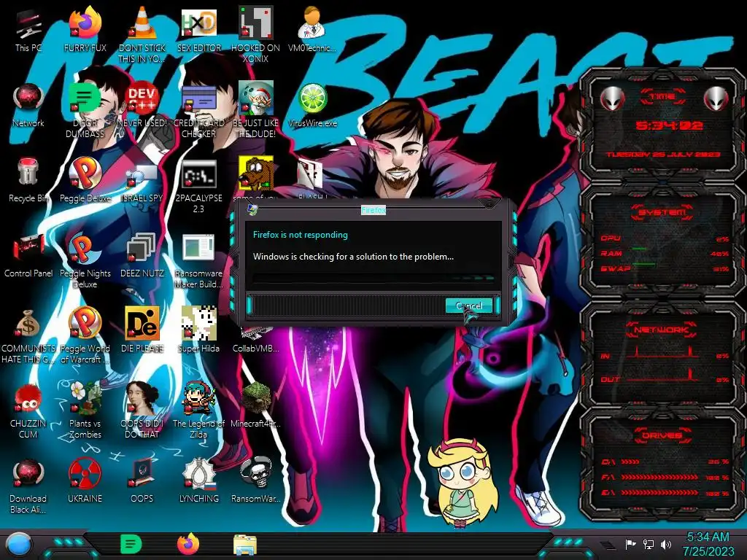The width and height of the screenshot is (747, 560).
Task: Click the progress bar in Firefox dialog
Action: click(x=373, y=278)
